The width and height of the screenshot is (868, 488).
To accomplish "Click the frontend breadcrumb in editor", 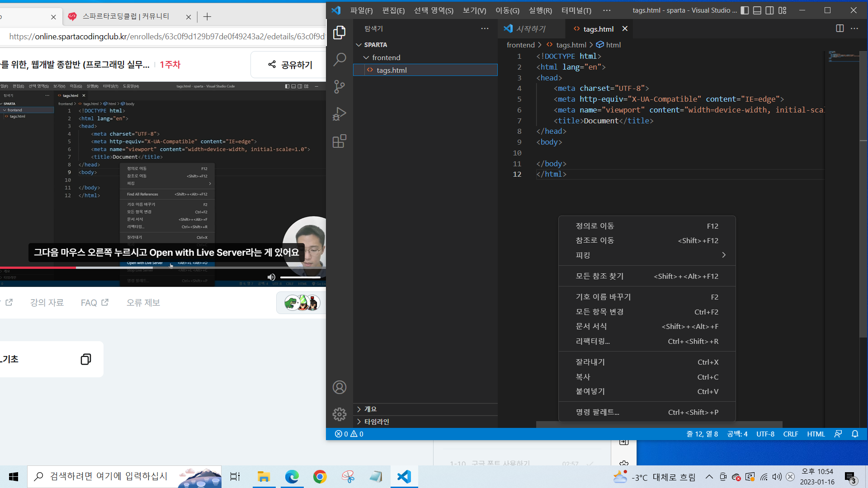I will [x=520, y=45].
